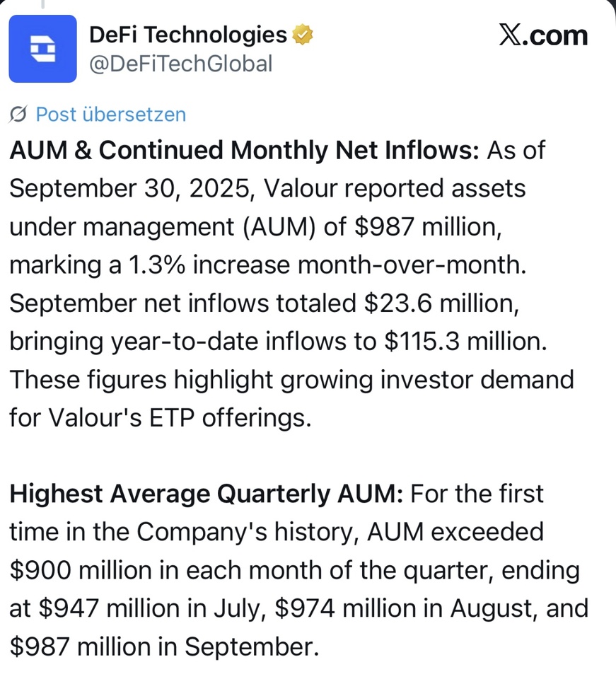The height and width of the screenshot is (679, 616).
Task: Click the translate icon beside Post übersetzen
Action: tap(20, 114)
